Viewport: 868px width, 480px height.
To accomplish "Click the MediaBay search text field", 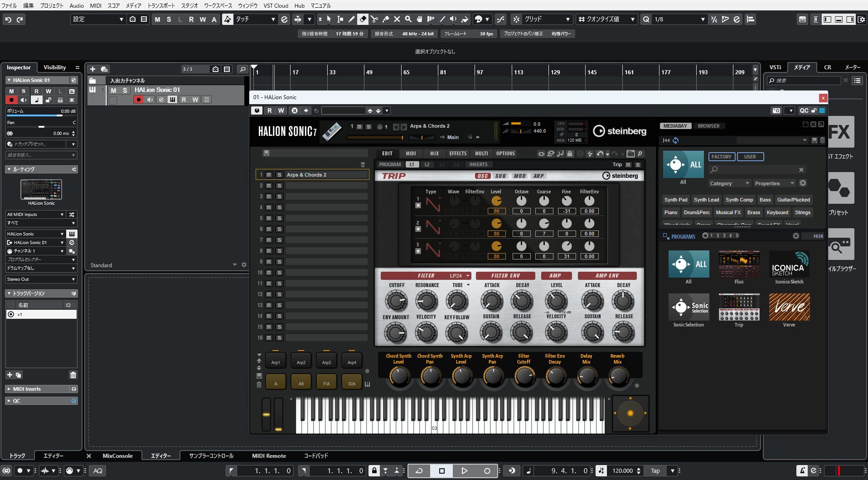I will [757, 169].
